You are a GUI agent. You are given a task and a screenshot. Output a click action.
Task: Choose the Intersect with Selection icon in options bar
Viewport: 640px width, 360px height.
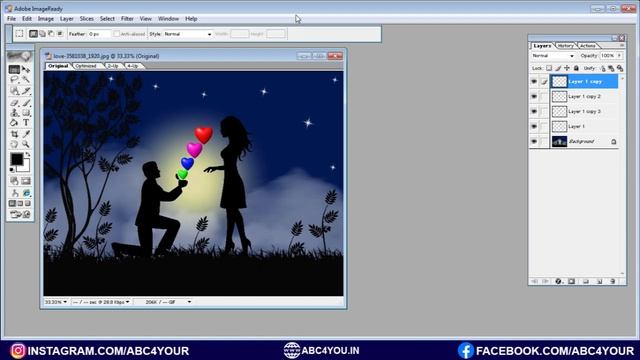(x=60, y=34)
